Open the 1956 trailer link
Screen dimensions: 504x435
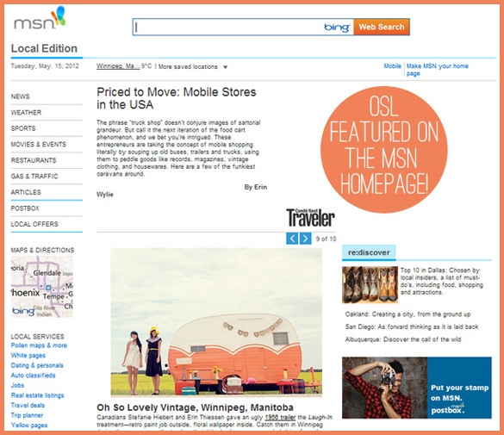click(x=280, y=417)
